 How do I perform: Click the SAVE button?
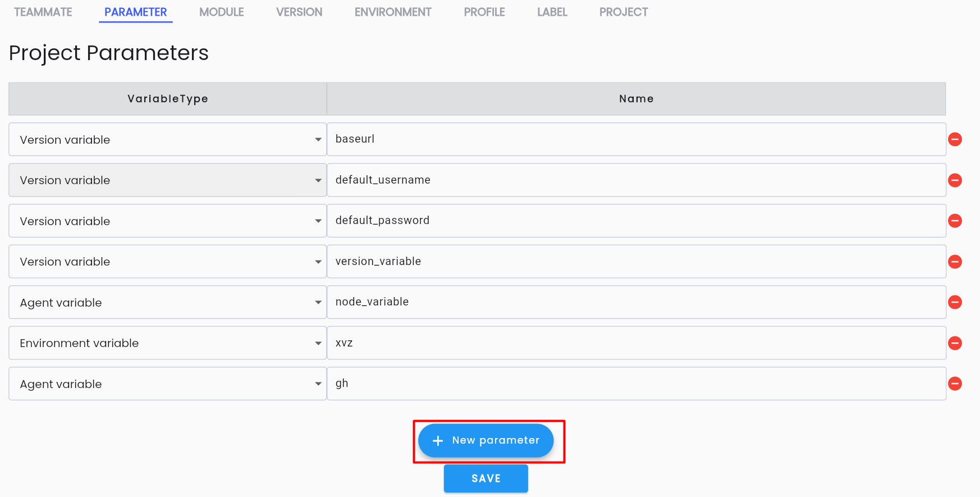click(x=486, y=478)
